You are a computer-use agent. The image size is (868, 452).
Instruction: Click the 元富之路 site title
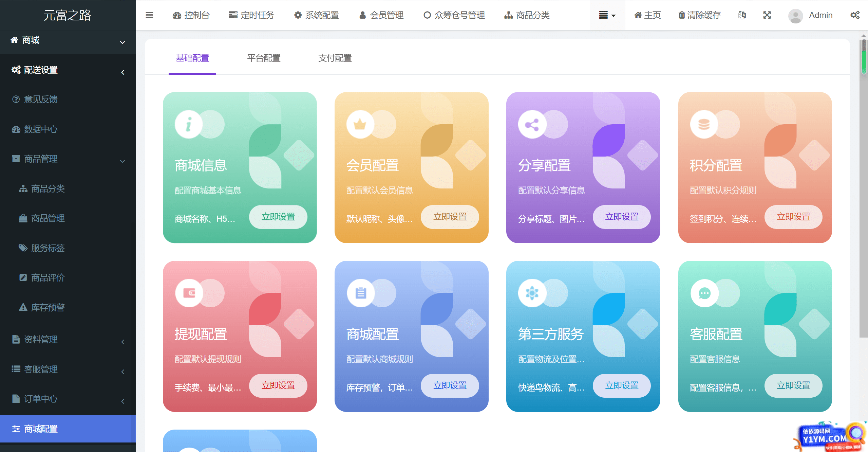[67, 15]
